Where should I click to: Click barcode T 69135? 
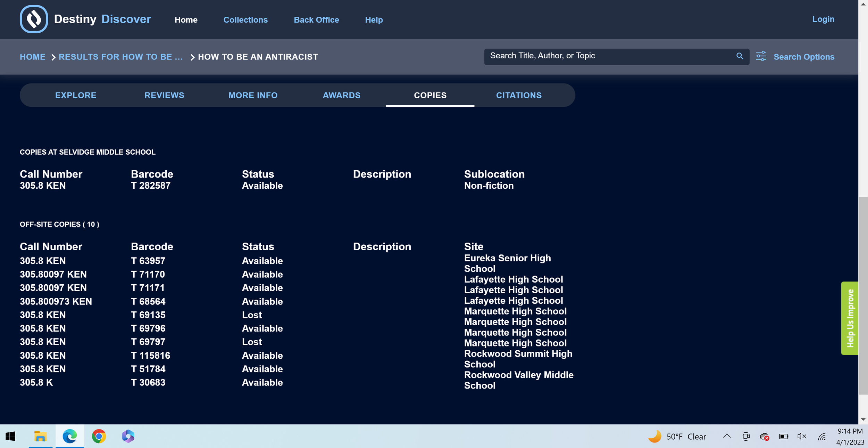(x=148, y=315)
